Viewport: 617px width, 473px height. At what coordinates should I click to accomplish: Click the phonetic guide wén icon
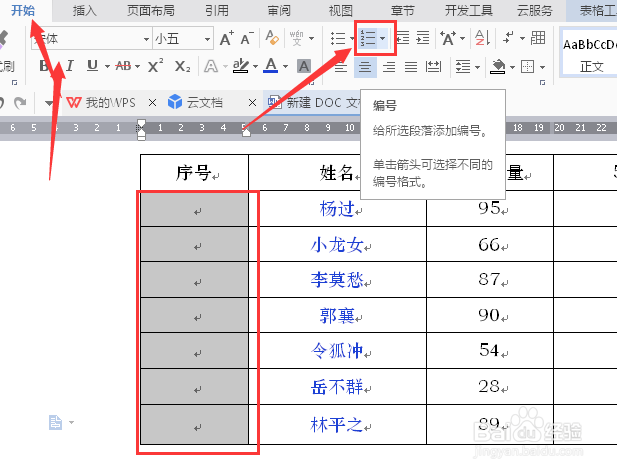coord(297,38)
